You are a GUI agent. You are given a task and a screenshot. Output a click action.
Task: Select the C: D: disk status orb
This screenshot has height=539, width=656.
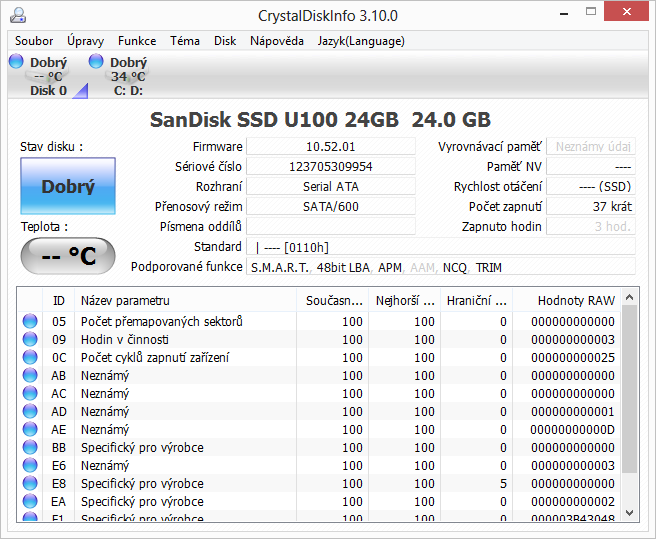click(x=97, y=62)
